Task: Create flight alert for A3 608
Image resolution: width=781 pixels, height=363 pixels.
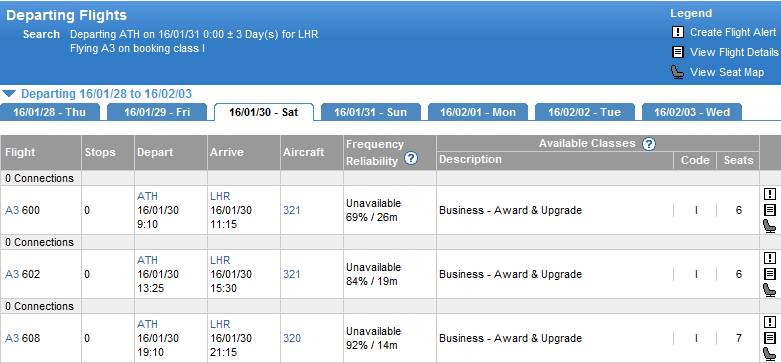Action: tap(770, 322)
